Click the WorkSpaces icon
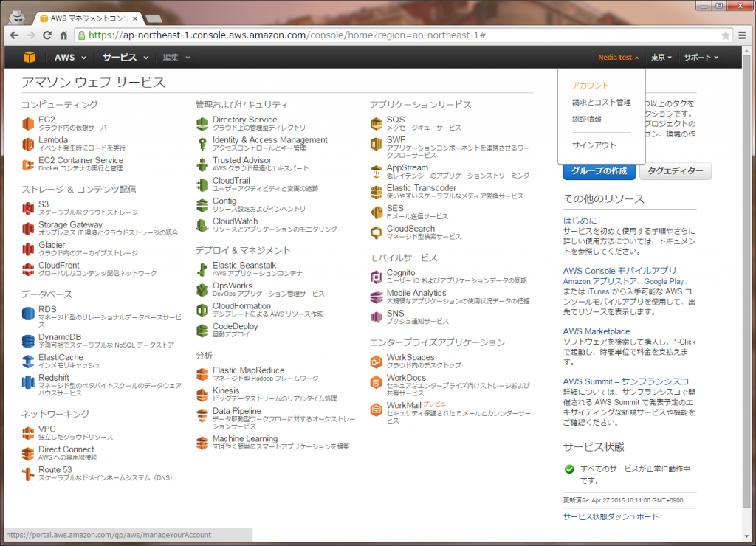The height and width of the screenshot is (546, 756). 376,362
